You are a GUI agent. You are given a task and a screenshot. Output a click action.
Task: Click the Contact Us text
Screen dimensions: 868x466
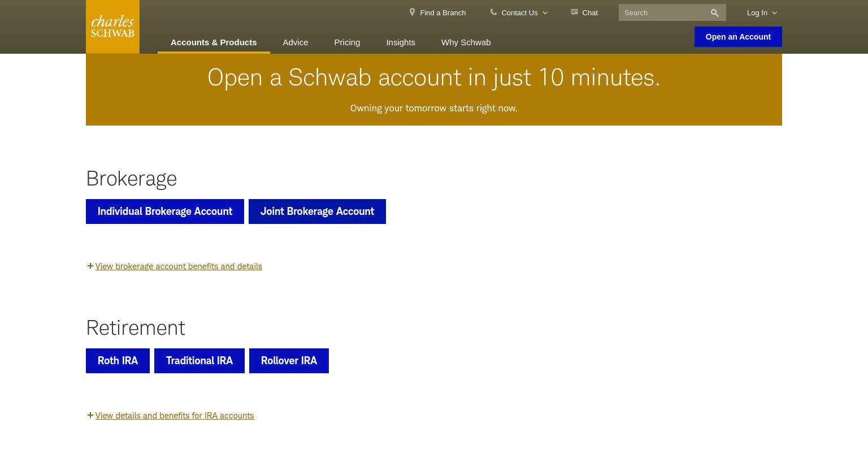[x=519, y=13]
